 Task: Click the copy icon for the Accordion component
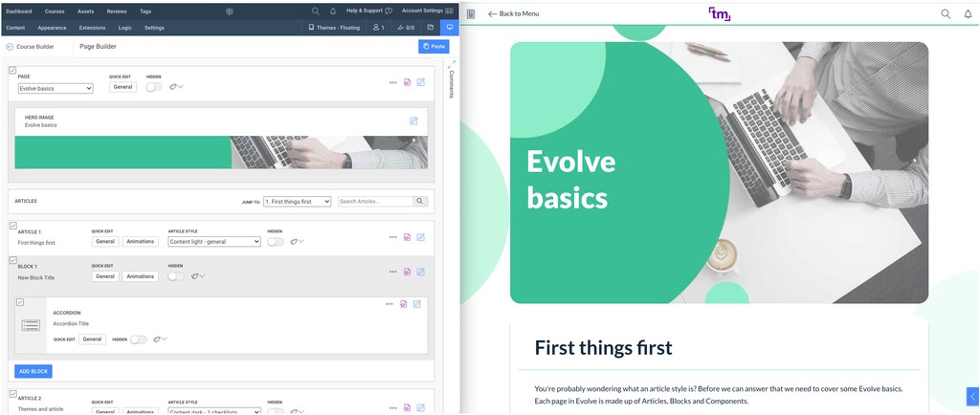coord(403,304)
